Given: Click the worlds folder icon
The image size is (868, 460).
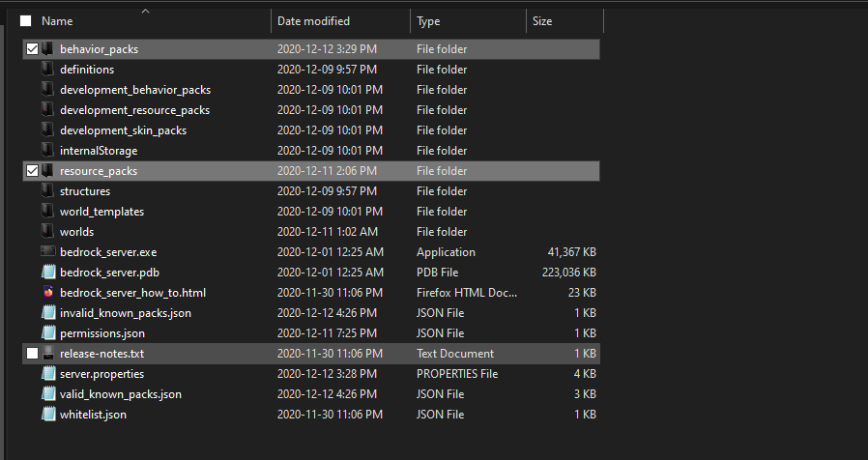Looking at the screenshot, I should click(47, 232).
